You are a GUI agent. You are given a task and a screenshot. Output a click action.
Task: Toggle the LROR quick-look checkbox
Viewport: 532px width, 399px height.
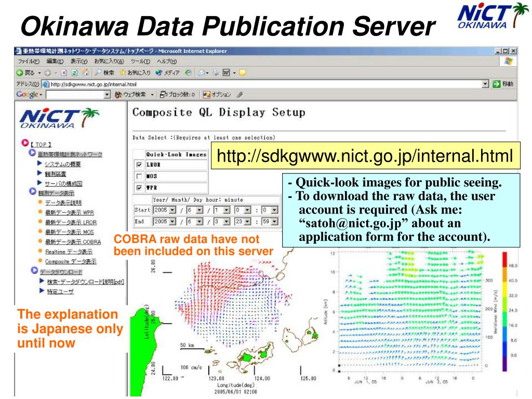pos(139,165)
